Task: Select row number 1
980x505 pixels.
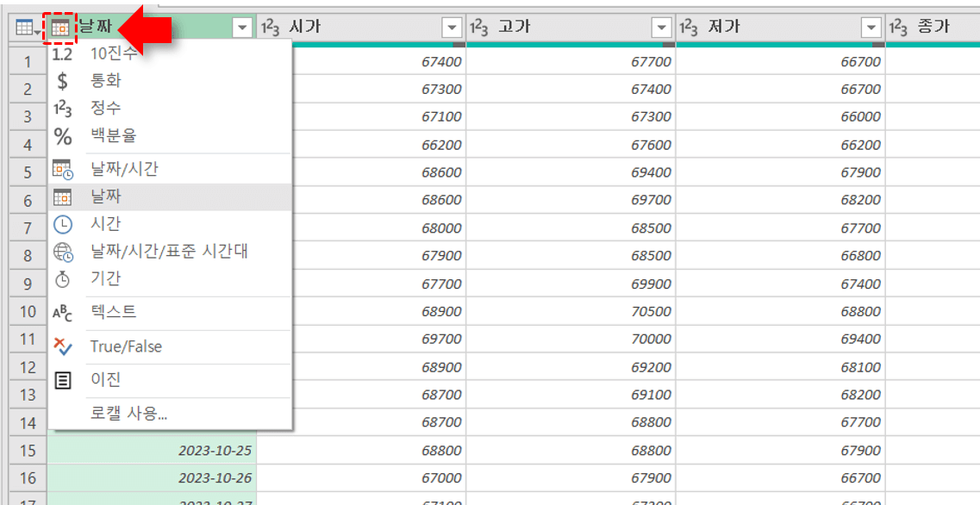Action: 28,61
